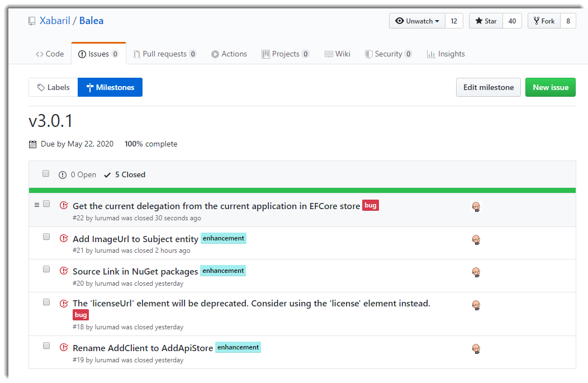
Task: Click the Milestones icon button
Action: point(90,87)
